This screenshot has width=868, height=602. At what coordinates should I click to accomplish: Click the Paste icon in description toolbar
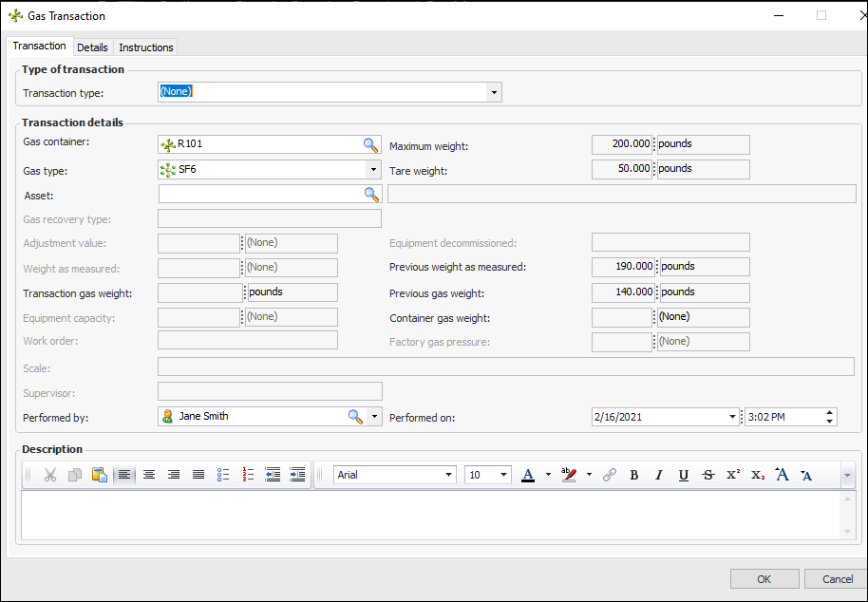tap(100, 475)
